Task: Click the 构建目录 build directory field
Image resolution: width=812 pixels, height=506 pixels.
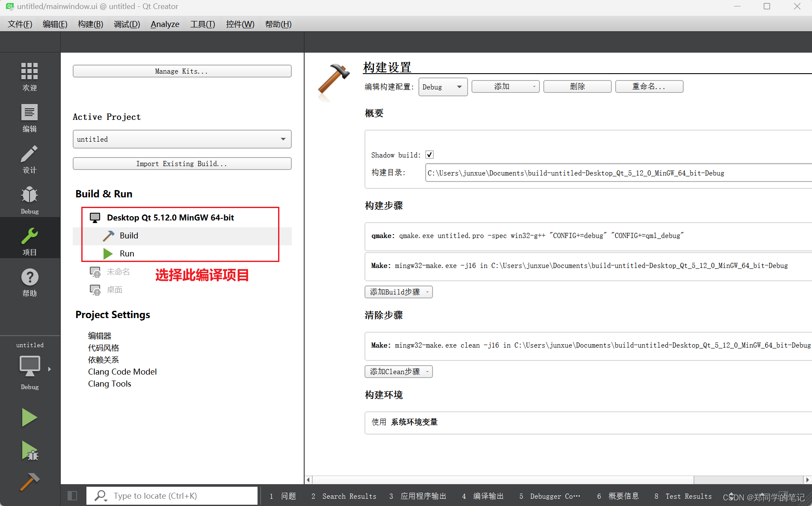Action: coord(618,173)
